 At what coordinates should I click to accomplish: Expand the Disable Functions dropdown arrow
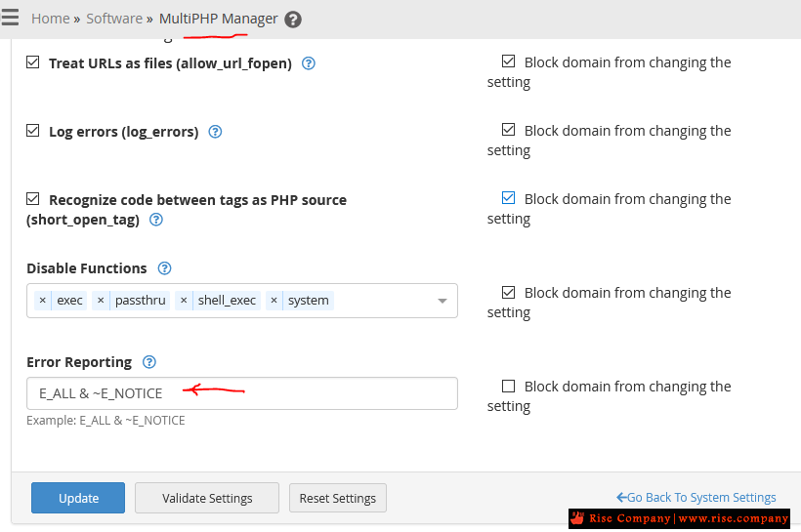click(443, 301)
